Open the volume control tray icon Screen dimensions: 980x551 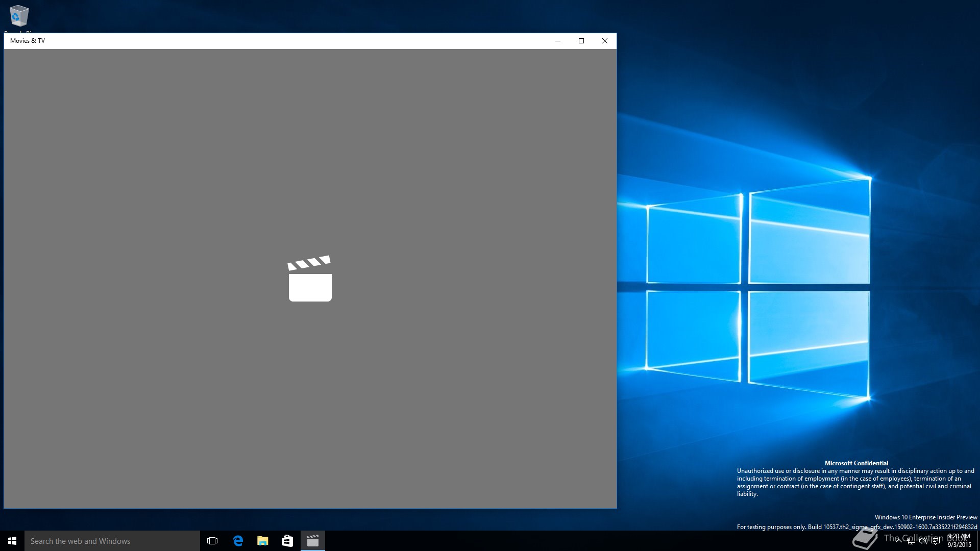923,541
